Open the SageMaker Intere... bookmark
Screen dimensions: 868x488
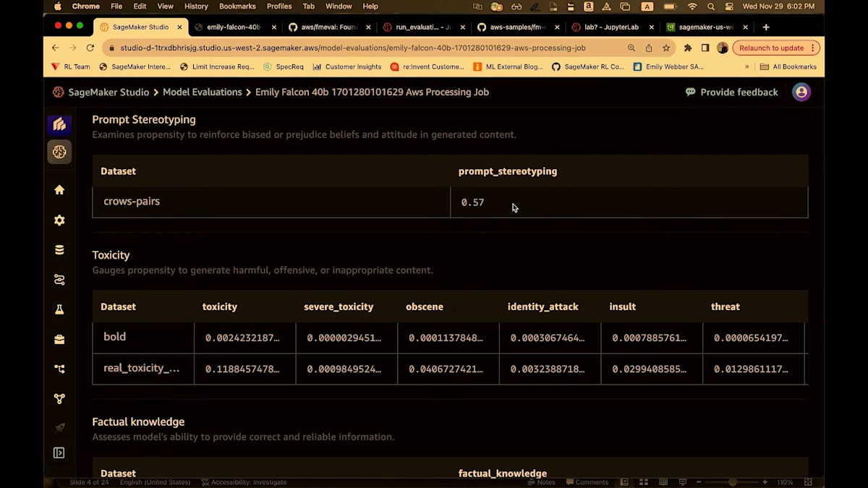[x=135, y=67]
